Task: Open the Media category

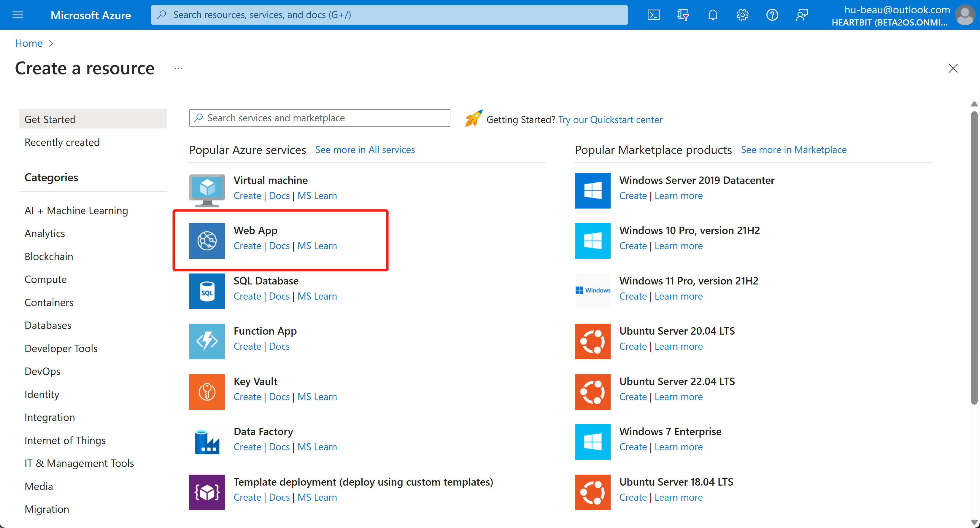Action: pos(39,486)
